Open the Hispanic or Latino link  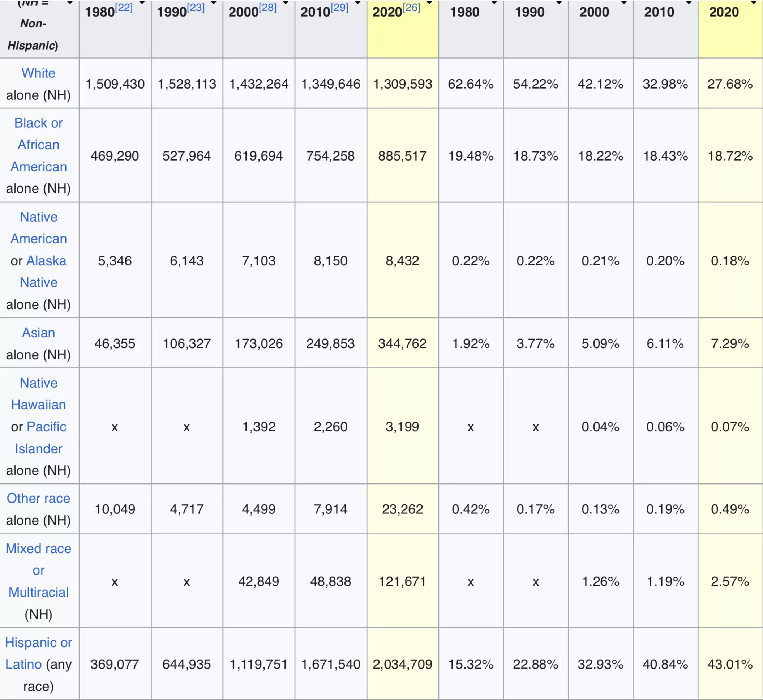[38, 653]
